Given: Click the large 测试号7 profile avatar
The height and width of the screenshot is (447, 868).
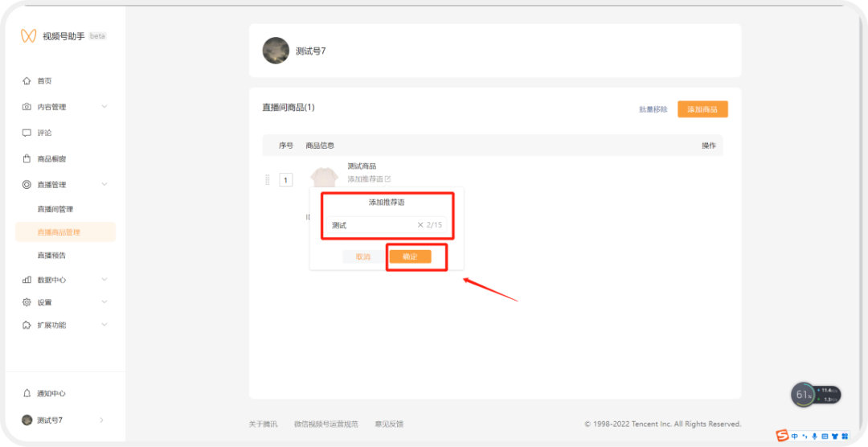Looking at the screenshot, I should [x=276, y=51].
